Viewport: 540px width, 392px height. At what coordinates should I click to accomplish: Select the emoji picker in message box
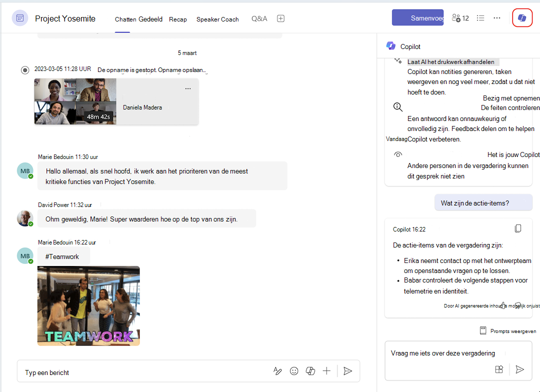click(x=294, y=370)
